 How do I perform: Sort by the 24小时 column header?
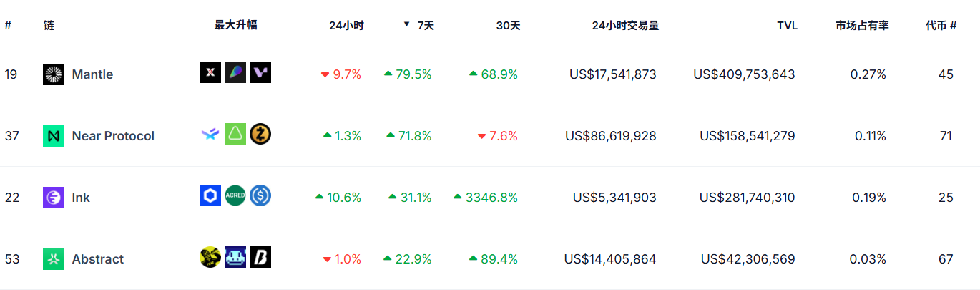click(346, 25)
